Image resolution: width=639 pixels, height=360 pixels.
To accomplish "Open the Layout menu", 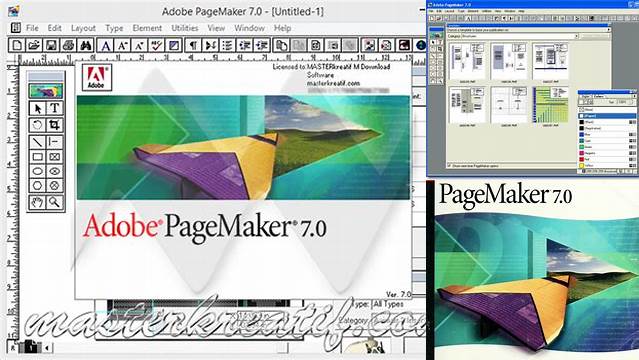I will click(83, 28).
